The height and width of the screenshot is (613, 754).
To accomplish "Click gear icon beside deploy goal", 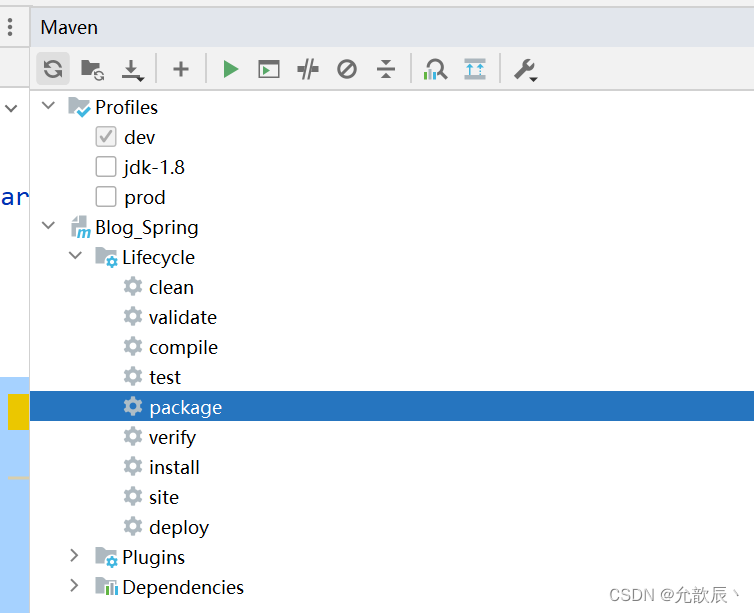I will 133,526.
